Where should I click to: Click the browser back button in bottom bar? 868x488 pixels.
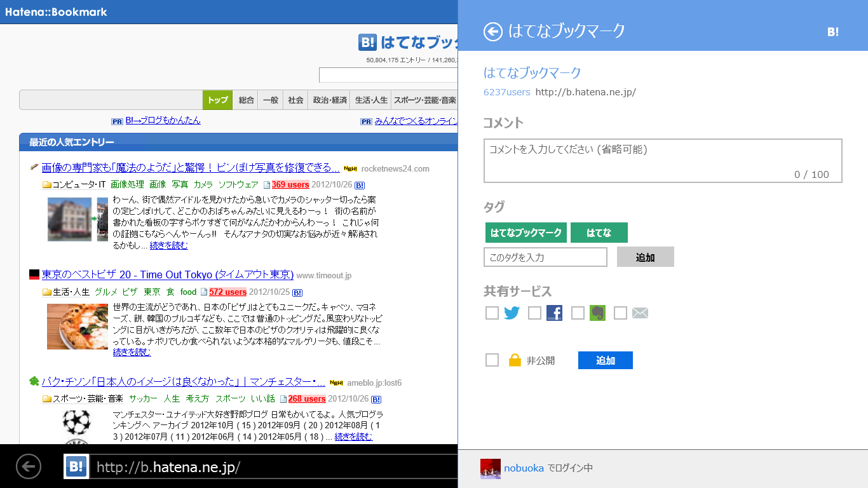pos(29,467)
